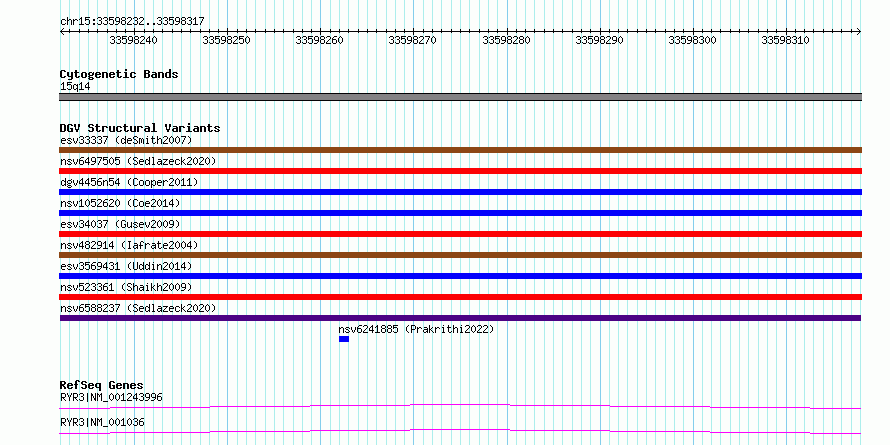The image size is (890, 445).
Task: Open the RYR3|NM_001243996 transcript label
Action: click(x=111, y=397)
